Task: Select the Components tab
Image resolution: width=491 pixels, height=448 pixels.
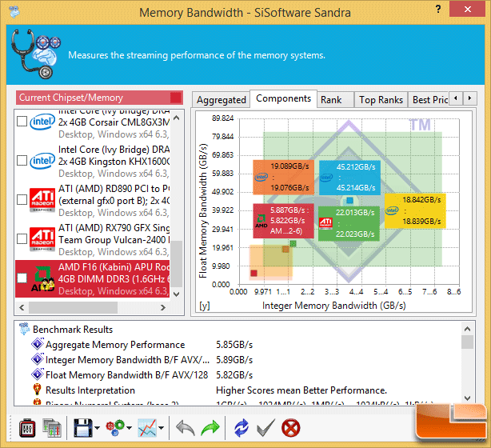Action: (283, 98)
